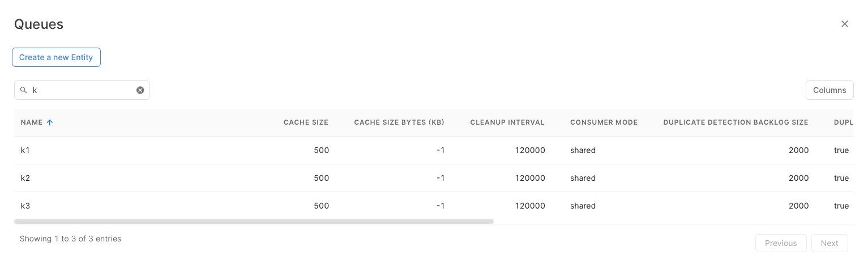Sort by Duplicate Detection Backlog Size column
Viewport: 868px width, 259px height.
736,122
